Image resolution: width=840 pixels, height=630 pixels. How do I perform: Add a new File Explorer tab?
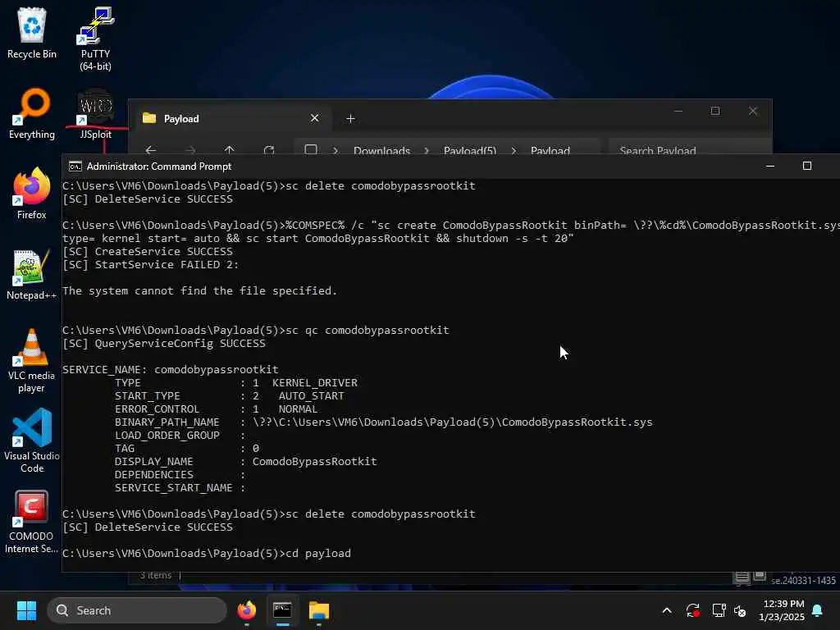point(350,118)
